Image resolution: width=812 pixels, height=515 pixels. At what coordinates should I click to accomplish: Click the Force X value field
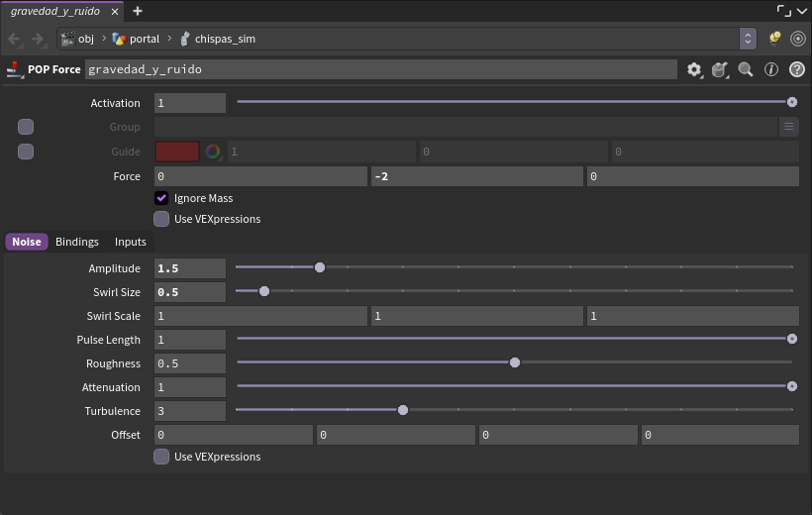[x=260, y=176]
